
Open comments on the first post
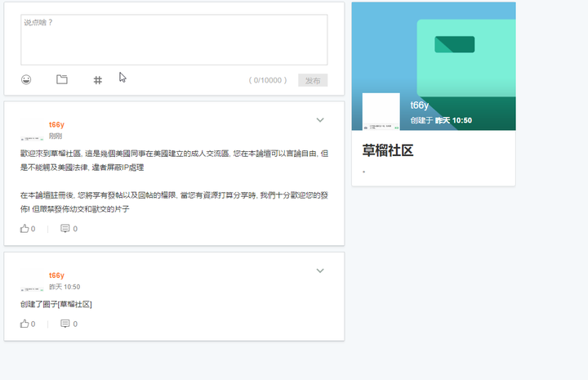(x=69, y=229)
